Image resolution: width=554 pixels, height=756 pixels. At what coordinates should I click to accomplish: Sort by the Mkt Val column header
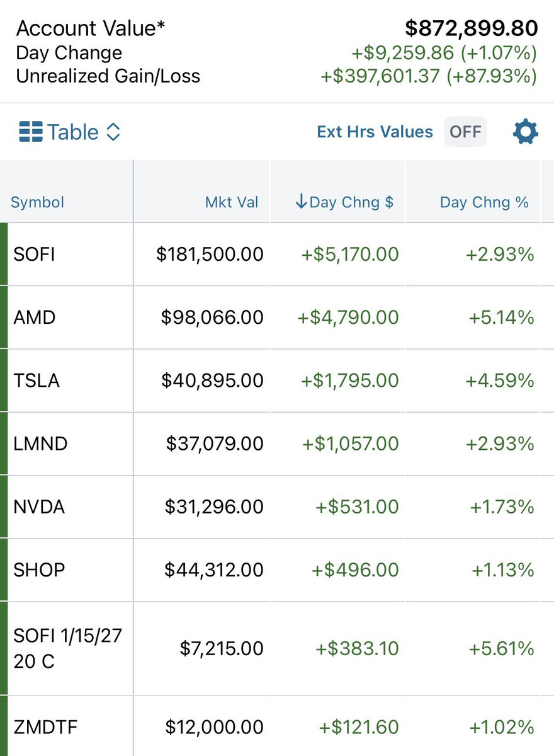(x=232, y=202)
